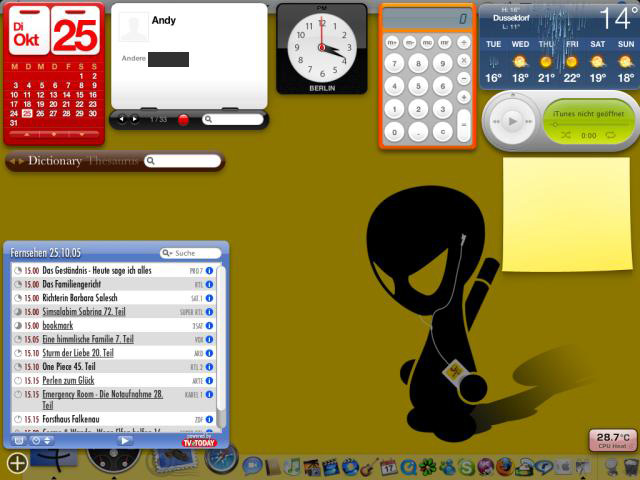Jump to today with calendar center dot
This screenshot has height=480, width=640.
(x=54, y=134)
